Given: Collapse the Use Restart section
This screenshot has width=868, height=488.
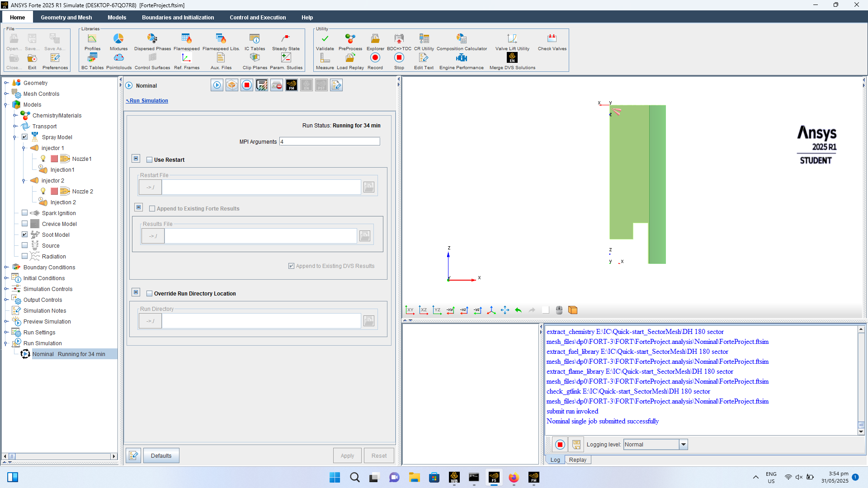Looking at the screenshot, I should [x=136, y=159].
